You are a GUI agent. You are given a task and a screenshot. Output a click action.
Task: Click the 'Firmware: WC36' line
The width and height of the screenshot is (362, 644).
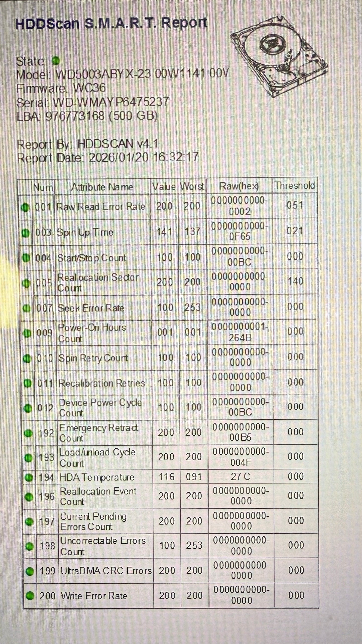(x=61, y=88)
